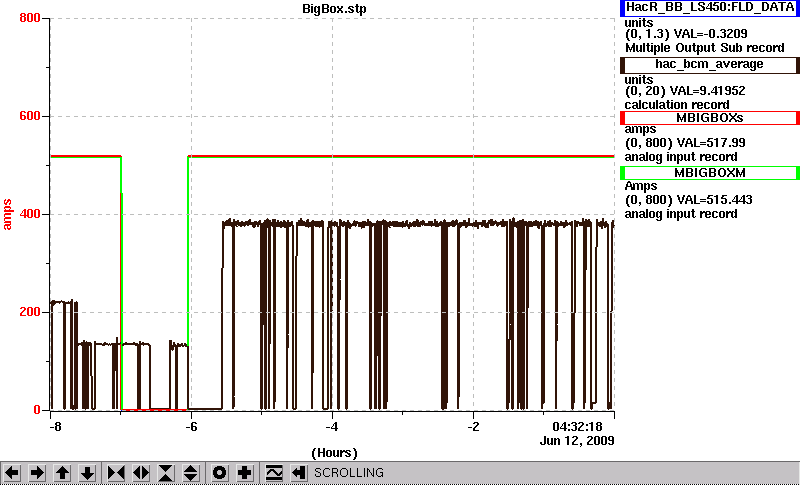Click the -8 x-axis tick label
The width and height of the screenshot is (800, 485).
(55, 426)
